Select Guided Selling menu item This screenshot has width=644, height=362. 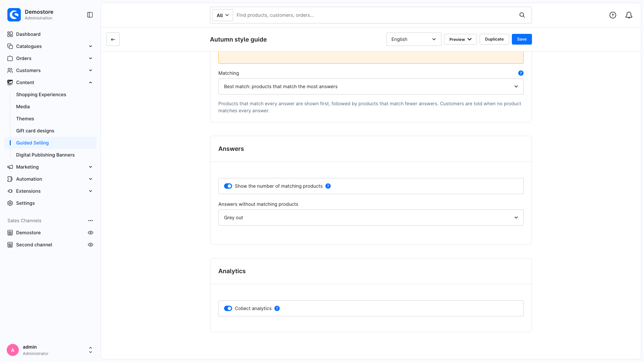pyautogui.click(x=50, y=143)
